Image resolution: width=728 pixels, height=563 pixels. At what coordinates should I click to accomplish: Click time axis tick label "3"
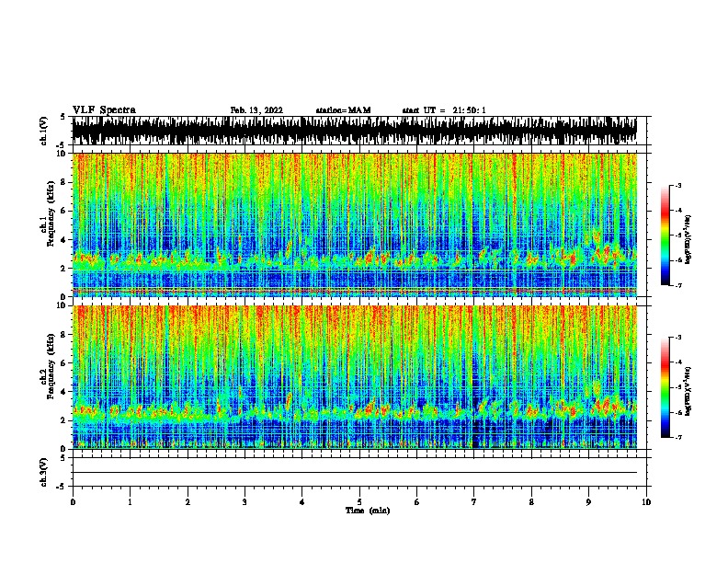click(245, 502)
